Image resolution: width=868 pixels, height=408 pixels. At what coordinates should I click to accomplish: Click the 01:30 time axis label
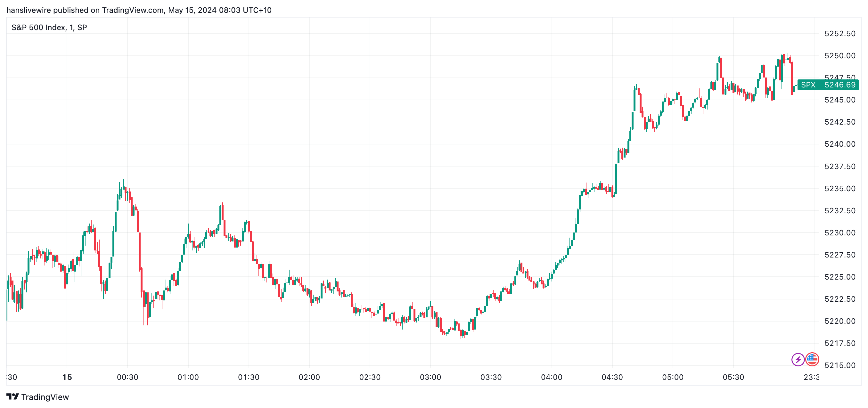coord(249,377)
